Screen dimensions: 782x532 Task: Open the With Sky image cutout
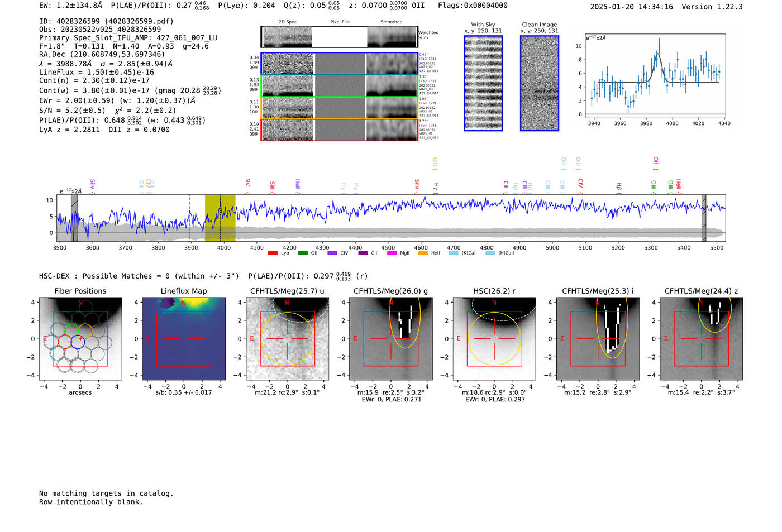pos(483,83)
